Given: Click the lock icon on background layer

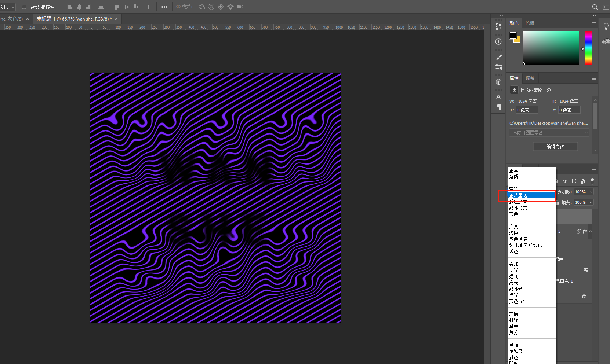Looking at the screenshot, I should pos(584,296).
